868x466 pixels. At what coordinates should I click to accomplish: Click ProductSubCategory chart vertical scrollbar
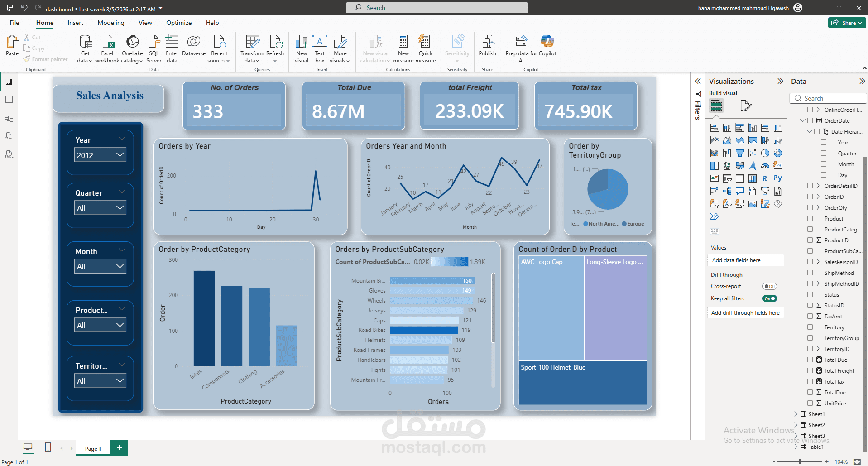click(494, 308)
